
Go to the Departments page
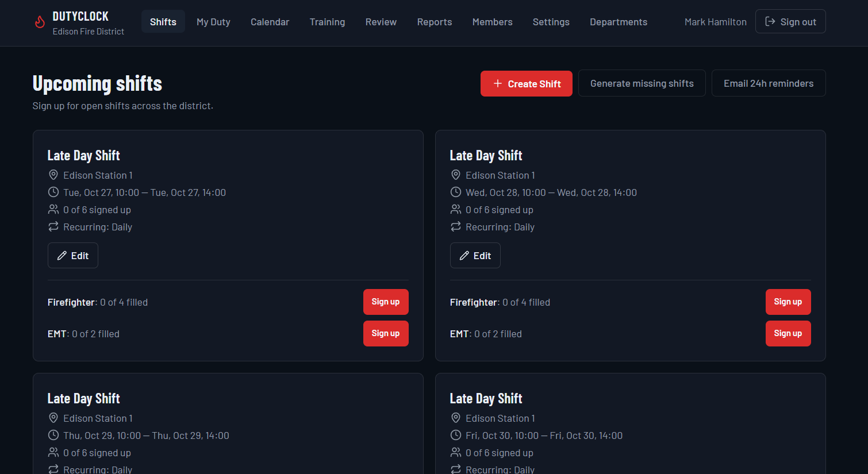619,22
